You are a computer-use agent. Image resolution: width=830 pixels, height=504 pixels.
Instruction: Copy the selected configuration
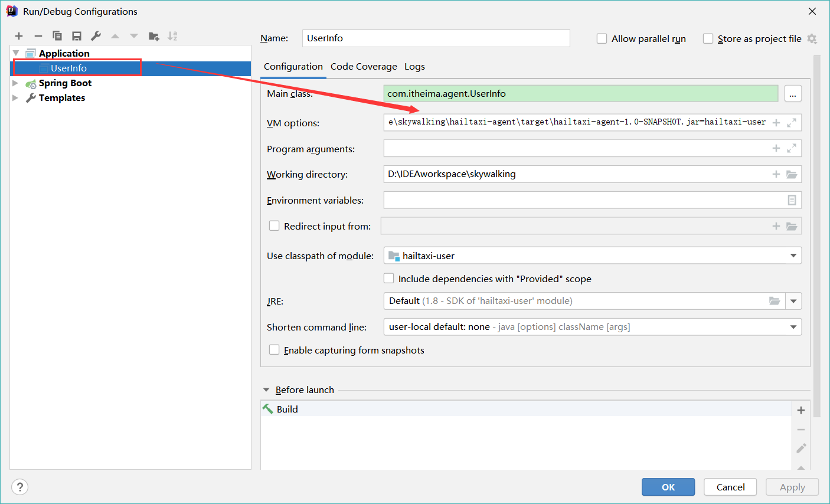(x=57, y=36)
